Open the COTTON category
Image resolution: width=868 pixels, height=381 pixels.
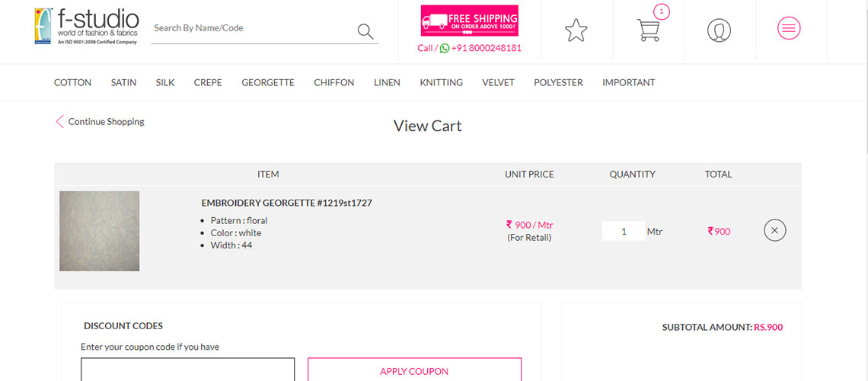click(72, 82)
